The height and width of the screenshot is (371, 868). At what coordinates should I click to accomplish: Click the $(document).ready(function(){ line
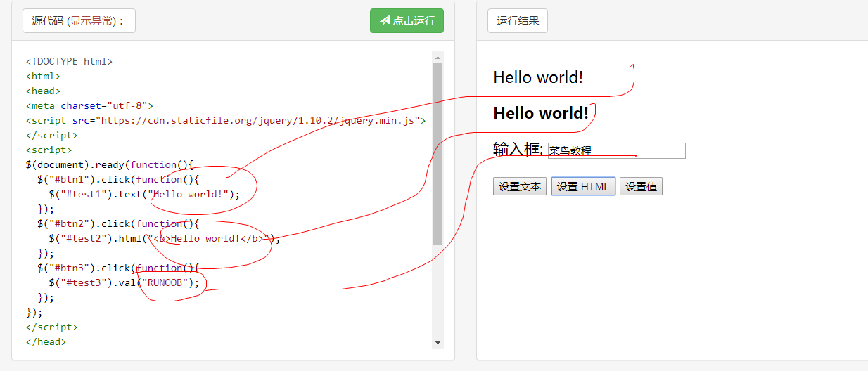tap(109, 164)
